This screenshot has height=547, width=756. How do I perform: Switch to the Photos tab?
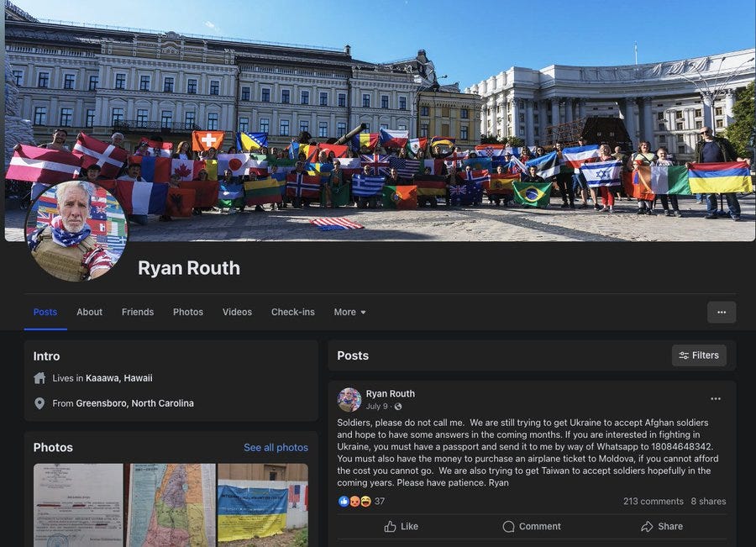[188, 312]
